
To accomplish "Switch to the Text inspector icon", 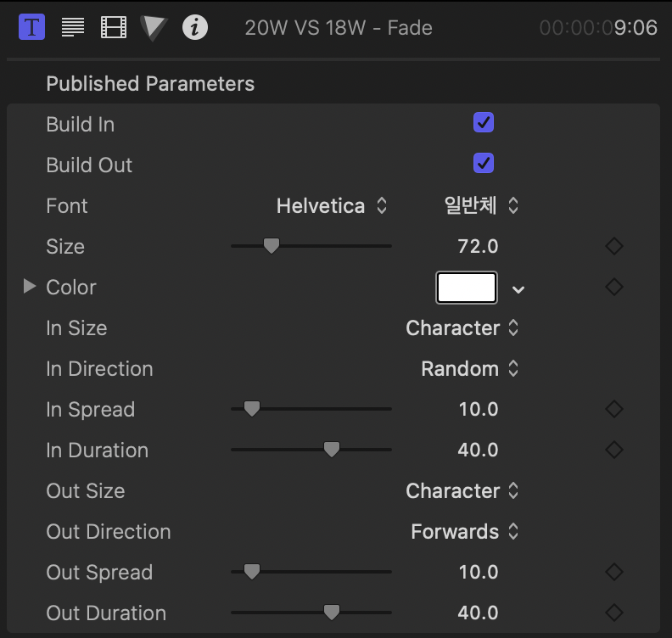I will point(73,27).
